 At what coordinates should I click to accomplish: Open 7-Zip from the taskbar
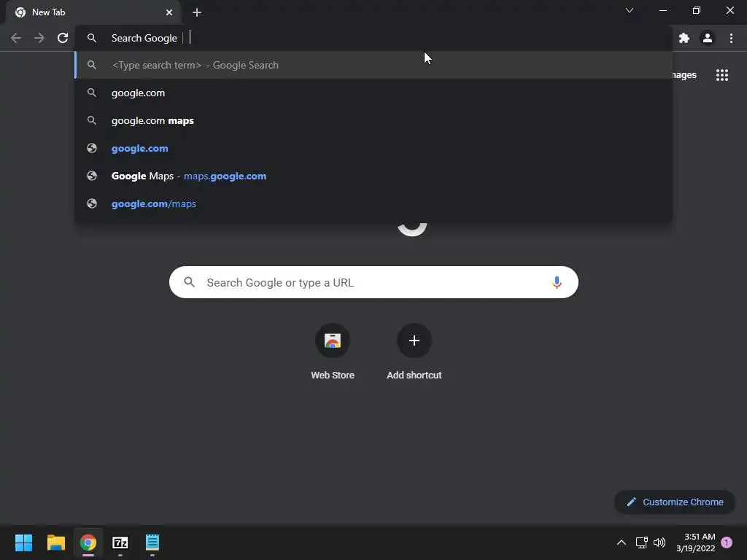coord(120,542)
